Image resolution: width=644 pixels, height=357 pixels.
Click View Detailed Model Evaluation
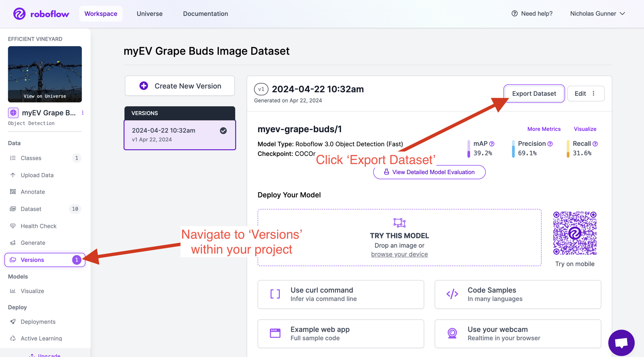[x=429, y=172]
